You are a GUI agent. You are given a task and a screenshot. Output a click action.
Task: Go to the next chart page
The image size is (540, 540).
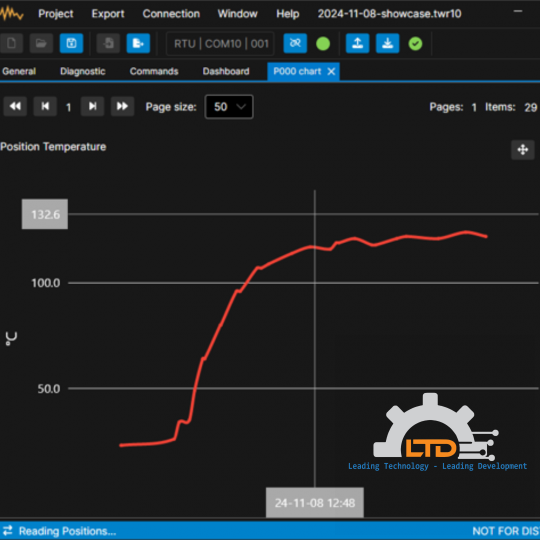[92, 106]
